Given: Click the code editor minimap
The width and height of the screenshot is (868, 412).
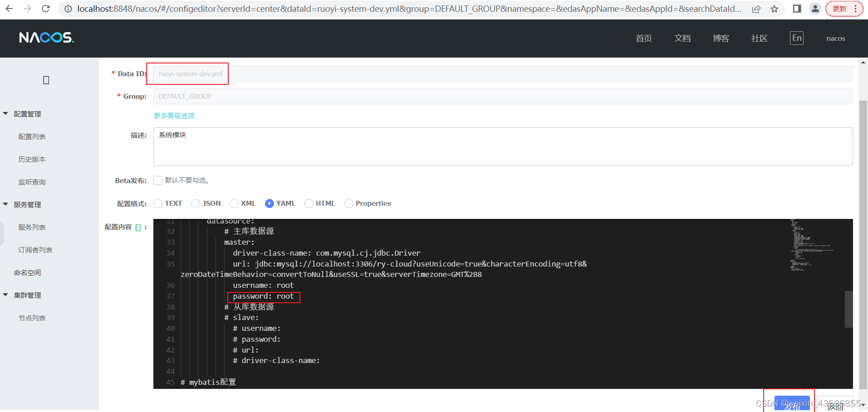Looking at the screenshot, I should pos(812,245).
